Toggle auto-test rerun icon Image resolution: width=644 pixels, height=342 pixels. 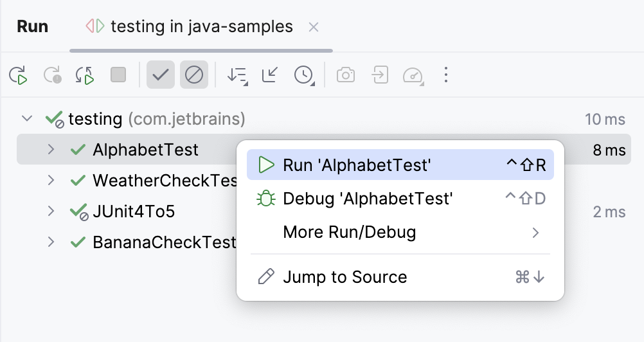click(85, 75)
